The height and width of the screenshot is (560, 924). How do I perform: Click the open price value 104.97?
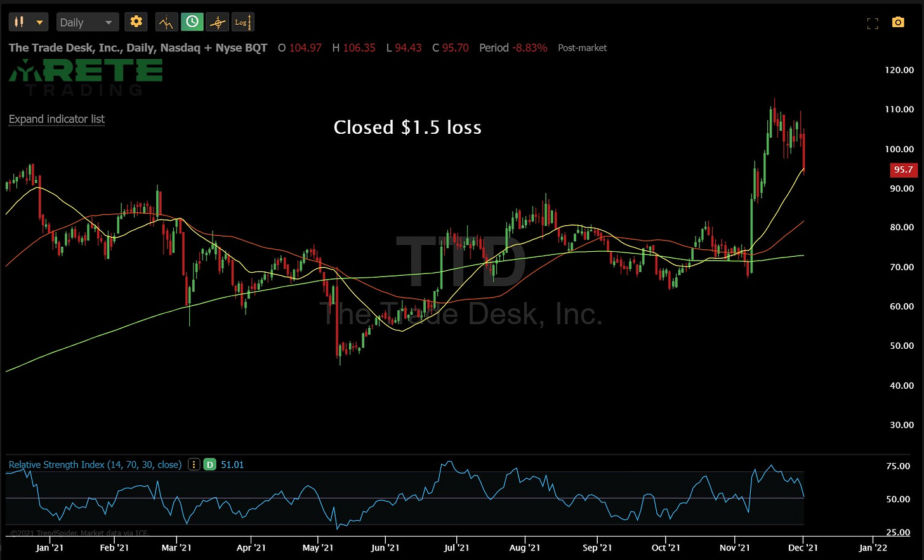click(x=305, y=48)
